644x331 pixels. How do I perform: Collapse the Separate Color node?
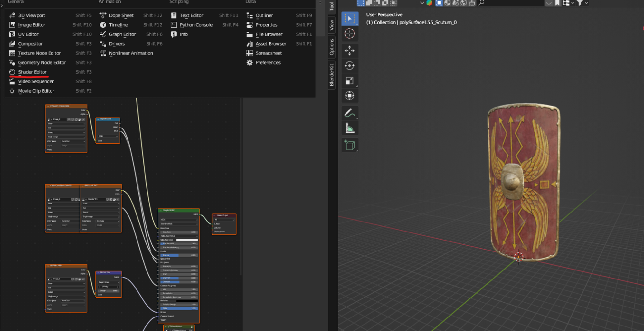[x=98, y=119]
